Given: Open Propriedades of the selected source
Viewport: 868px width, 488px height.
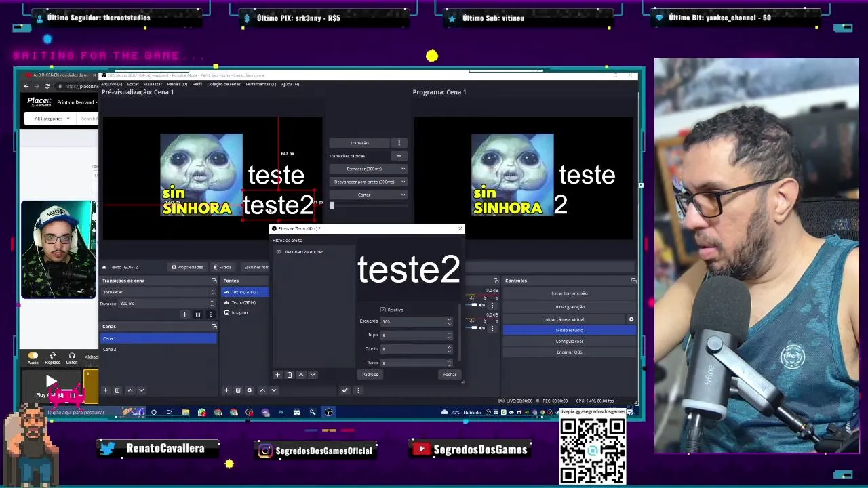Looking at the screenshot, I should click(187, 267).
